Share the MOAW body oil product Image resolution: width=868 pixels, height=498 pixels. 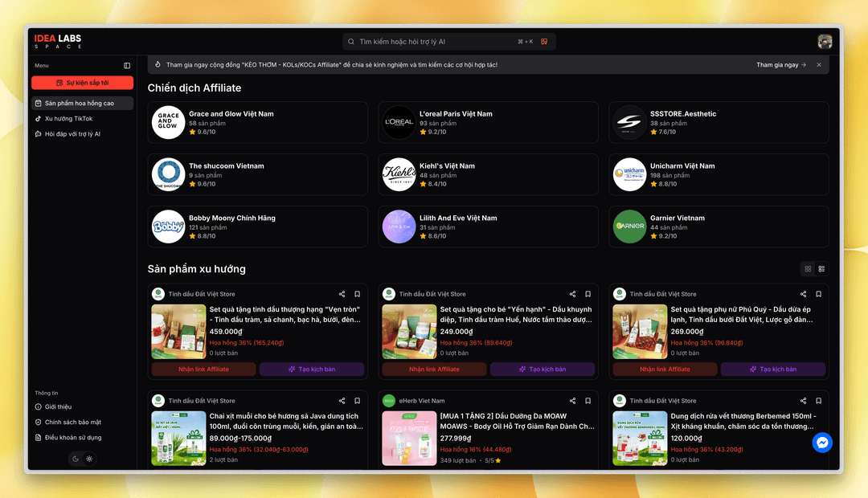click(x=572, y=401)
